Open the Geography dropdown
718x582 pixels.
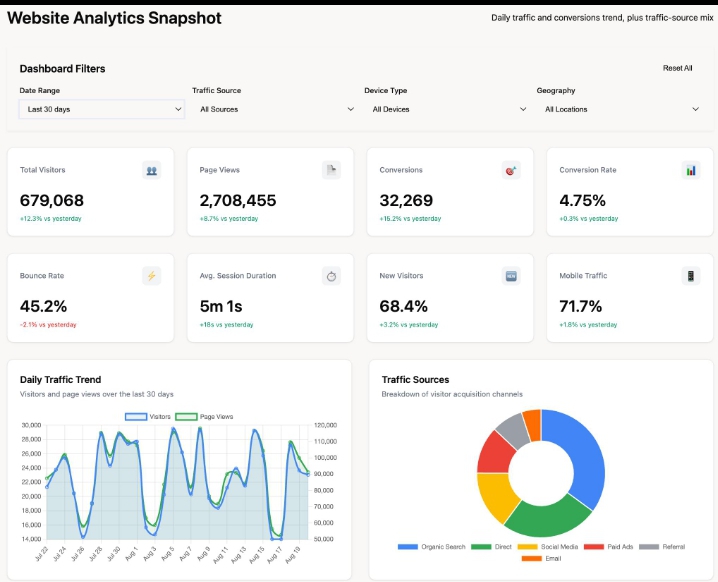pyautogui.click(x=619, y=109)
